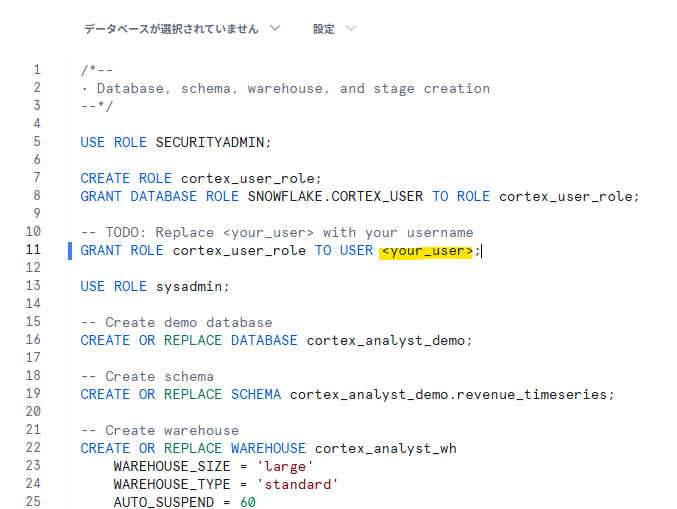
Task: Click the TODO comment on line 10
Action: 277,233
